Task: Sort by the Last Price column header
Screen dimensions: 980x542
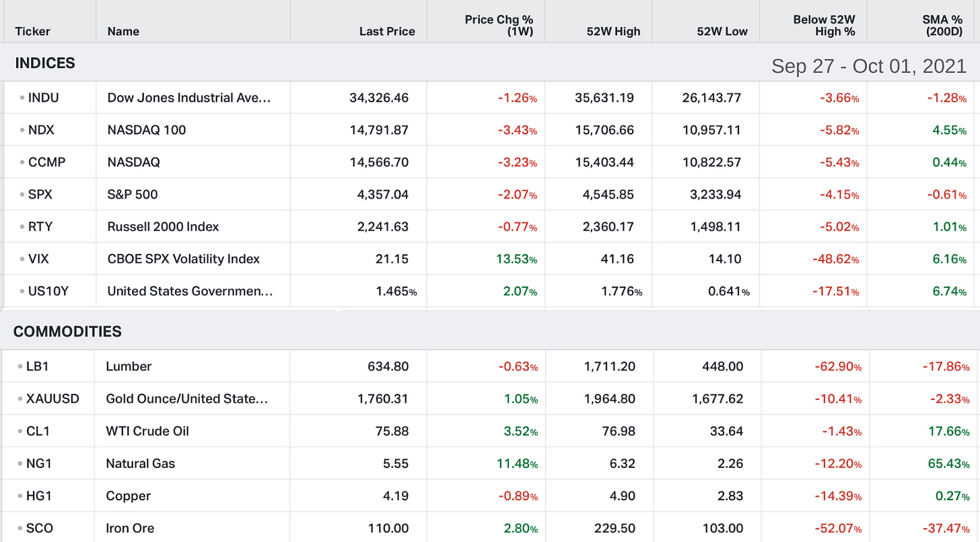Action: [x=387, y=32]
